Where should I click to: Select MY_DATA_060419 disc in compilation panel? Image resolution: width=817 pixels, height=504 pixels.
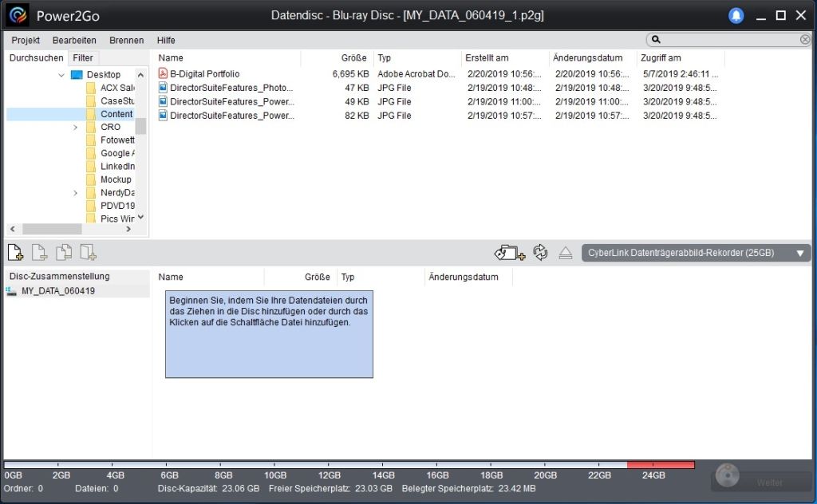click(x=57, y=291)
